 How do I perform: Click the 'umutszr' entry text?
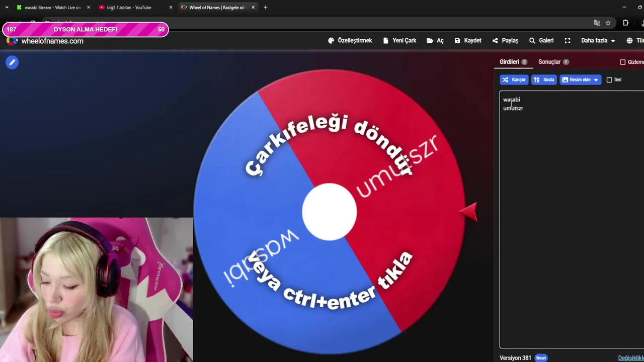point(513,108)
